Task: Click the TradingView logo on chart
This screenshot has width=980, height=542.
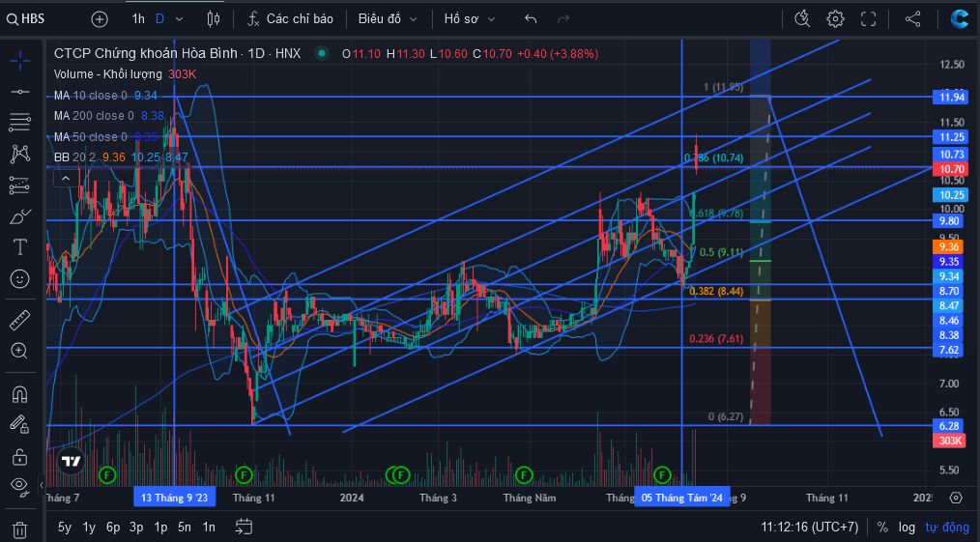Action: click(71, 461)
